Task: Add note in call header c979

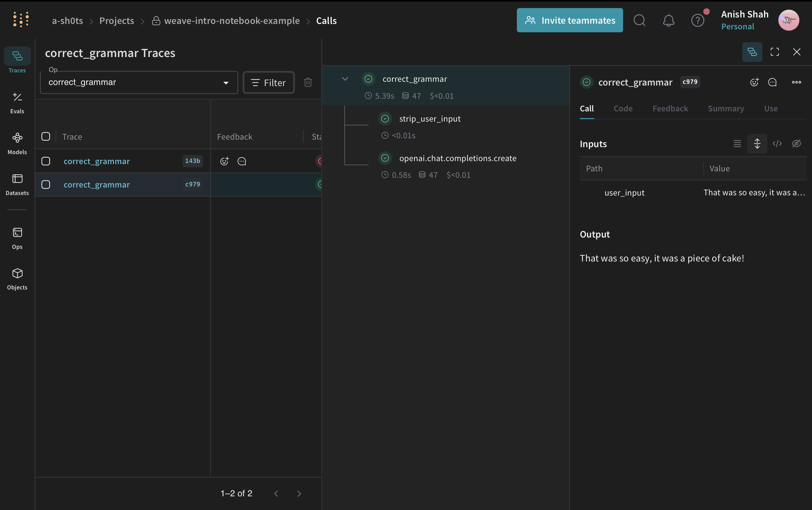Action: [x=772, y=82]
